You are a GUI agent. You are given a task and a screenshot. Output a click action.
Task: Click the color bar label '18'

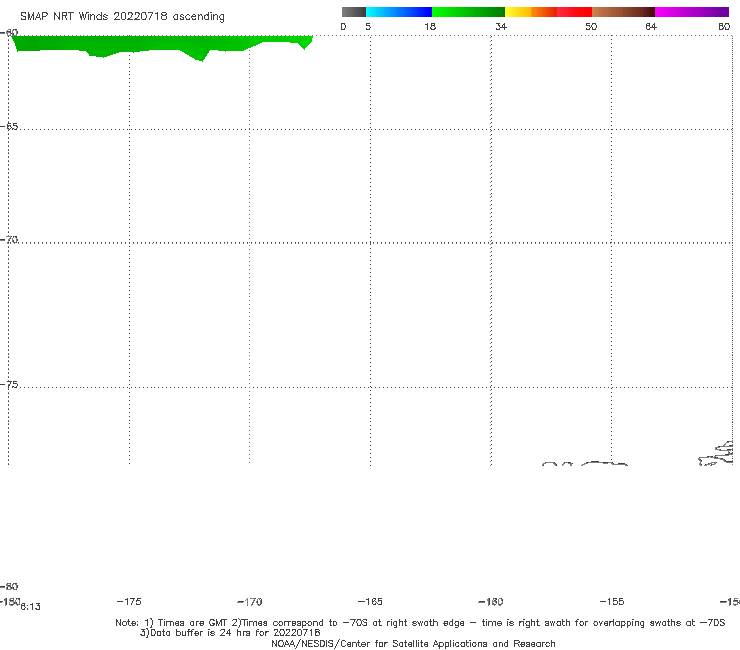pos(430,26)
